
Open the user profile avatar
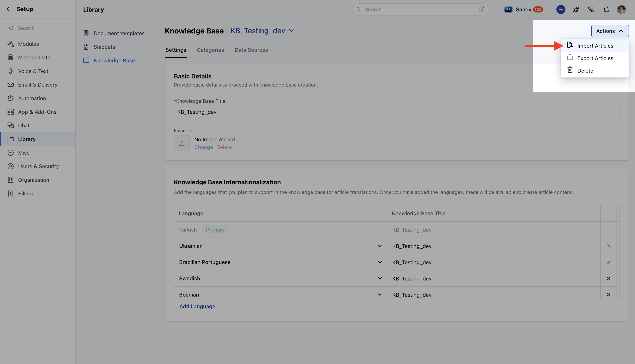pos(621,9)
